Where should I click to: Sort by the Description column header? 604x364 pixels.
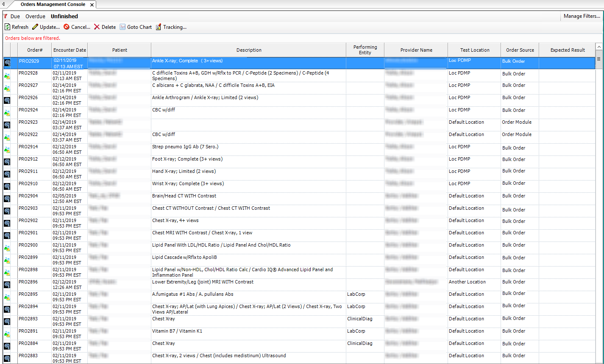click(249, 50)
